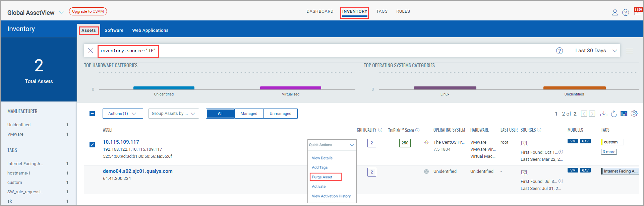Click info icon next to First Found Oct
Image resolution: width=644 pixels, height=206 pixels.
point(561,152)
